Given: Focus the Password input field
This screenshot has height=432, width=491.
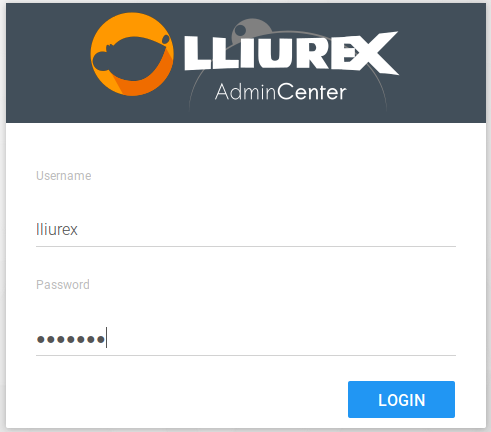Looking at the screenshot, I should click(x=246, y=339).
